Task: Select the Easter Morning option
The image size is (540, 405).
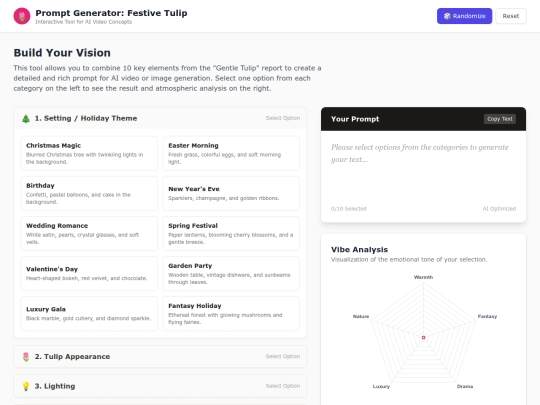Action: click(x=231, y=153)
